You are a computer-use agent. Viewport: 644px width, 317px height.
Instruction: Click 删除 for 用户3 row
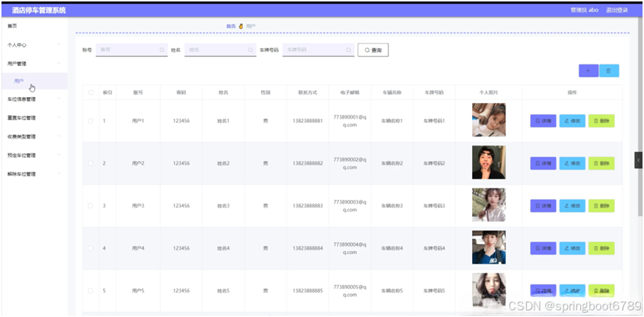click(x=601, y=206)
